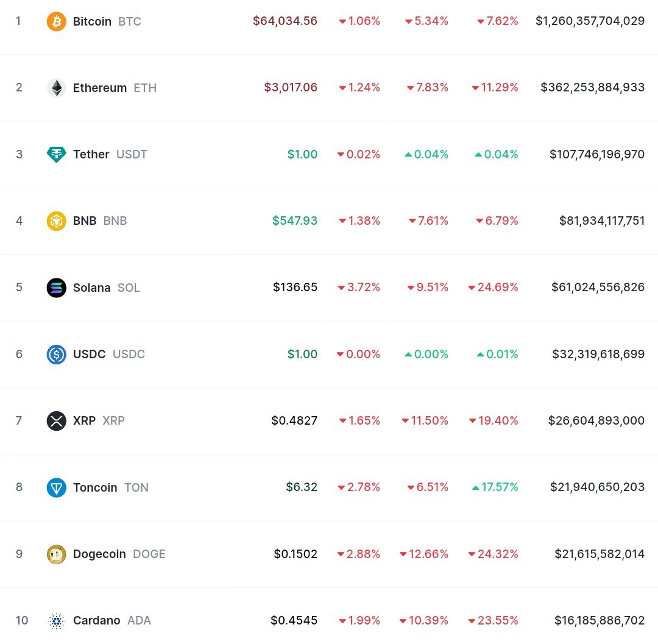Open the Dogecoin coin name link
658x644 pixels.
(x=99, y=554)
